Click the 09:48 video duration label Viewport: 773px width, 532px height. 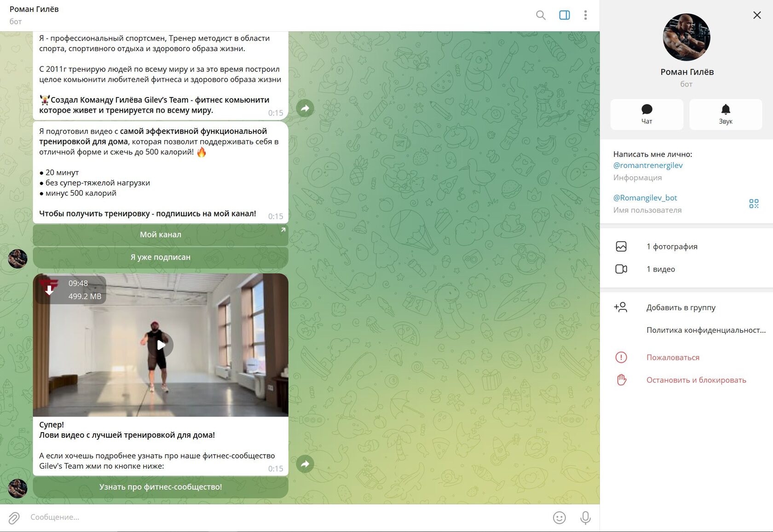pos(78,283)
